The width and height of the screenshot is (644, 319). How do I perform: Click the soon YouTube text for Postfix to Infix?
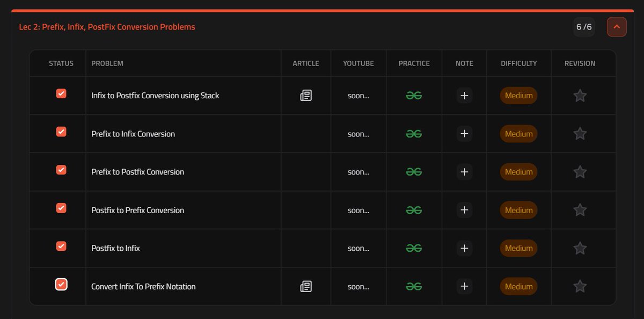tap(357, 248)
